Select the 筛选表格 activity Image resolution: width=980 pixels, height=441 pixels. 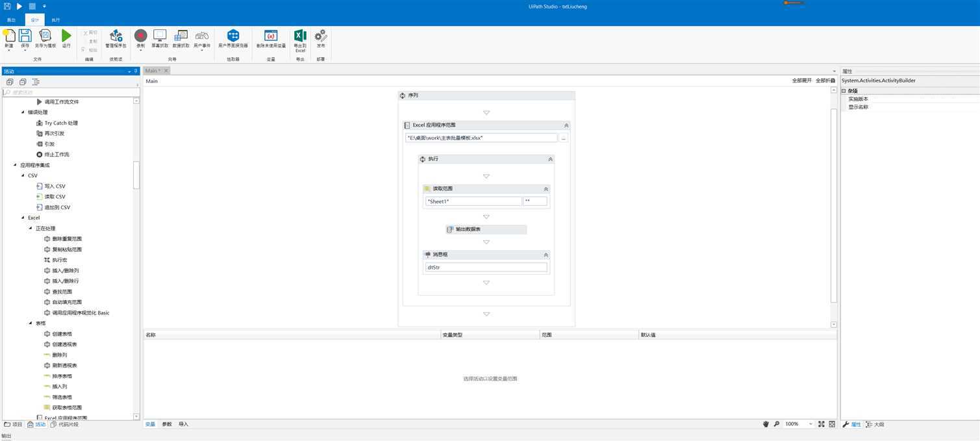pos(58,397)
